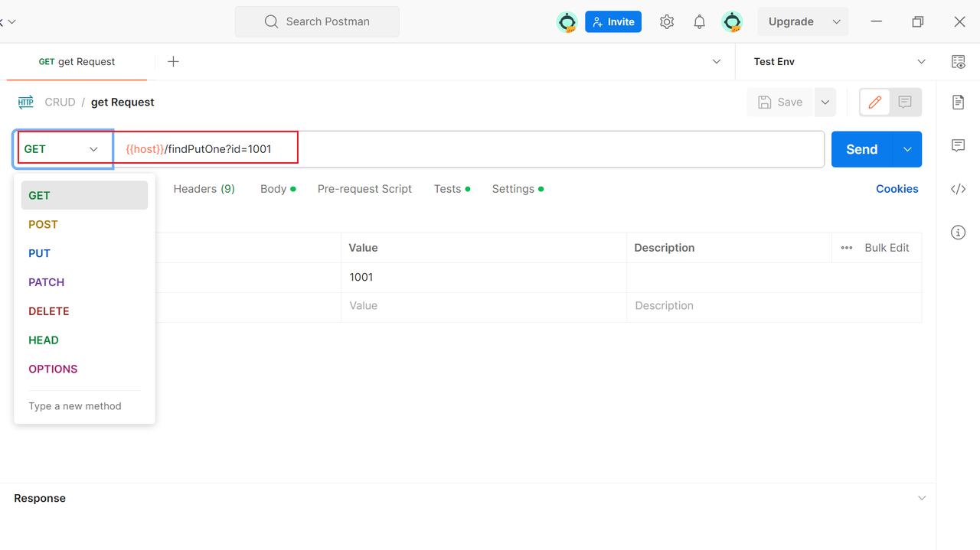The width and height of the screenshot is (980, 550).
Task: Select OPTIONS from method list
Action: [x=84, y=369]
